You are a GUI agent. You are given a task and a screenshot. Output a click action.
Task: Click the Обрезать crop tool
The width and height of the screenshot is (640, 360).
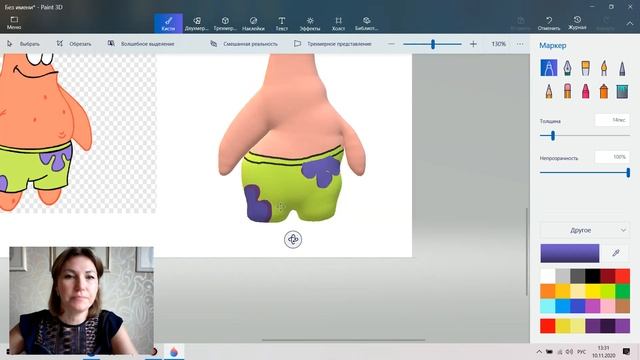click(74, 44)
